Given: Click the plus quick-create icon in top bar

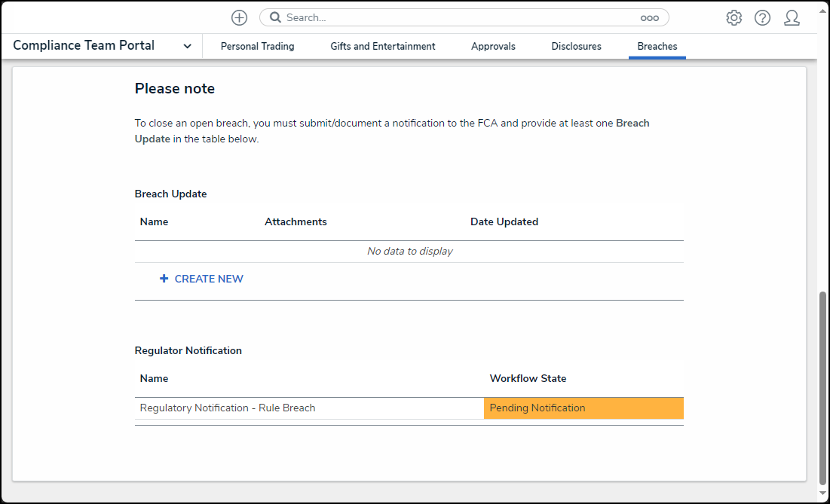Looking at the screenshot, I should (239, 17).
